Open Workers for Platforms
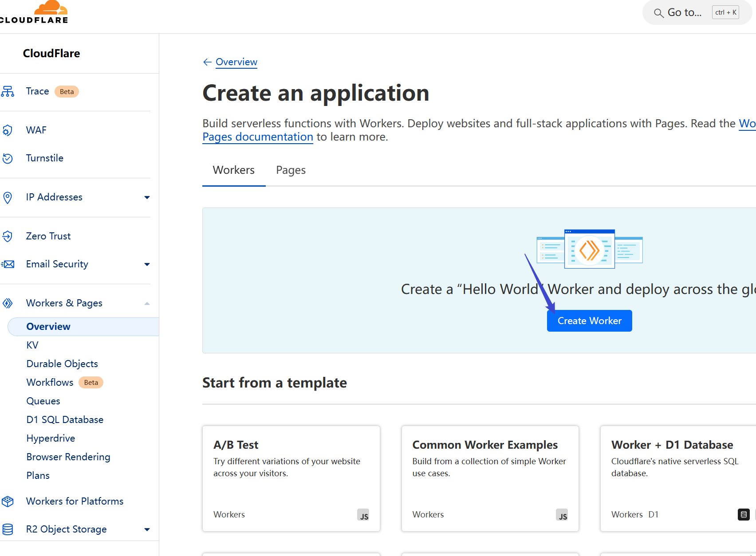This screenshot has height=556, width=756. [75, 501]
